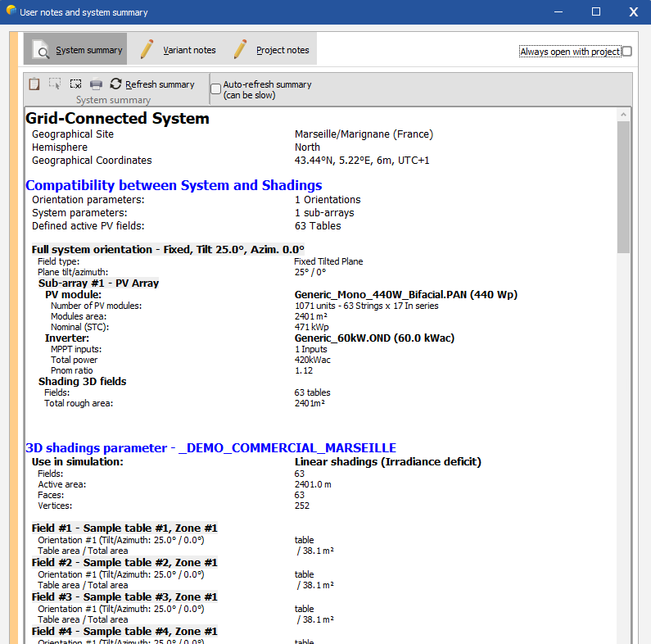
Task: Open the Project notes tab
Action: pos(271,50)
